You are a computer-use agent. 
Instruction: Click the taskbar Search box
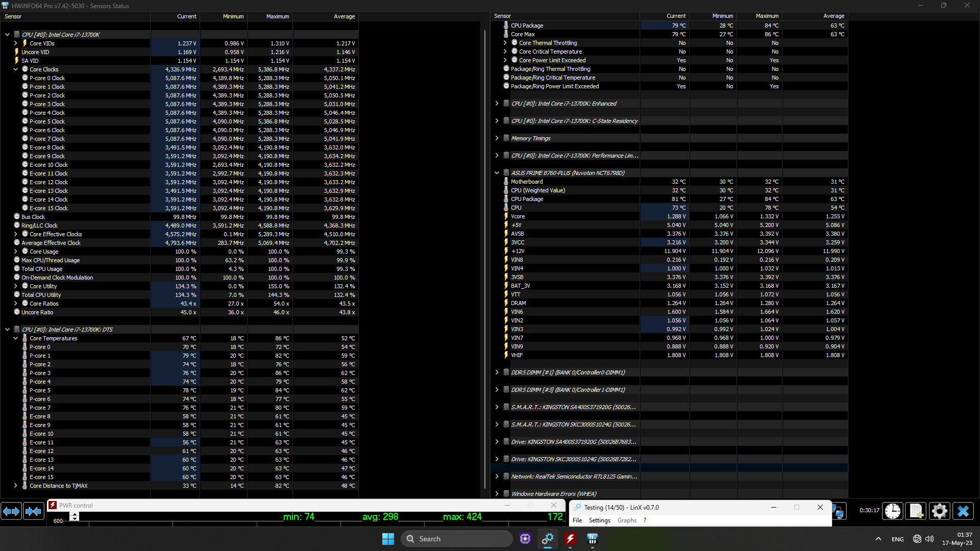[457, 539]
